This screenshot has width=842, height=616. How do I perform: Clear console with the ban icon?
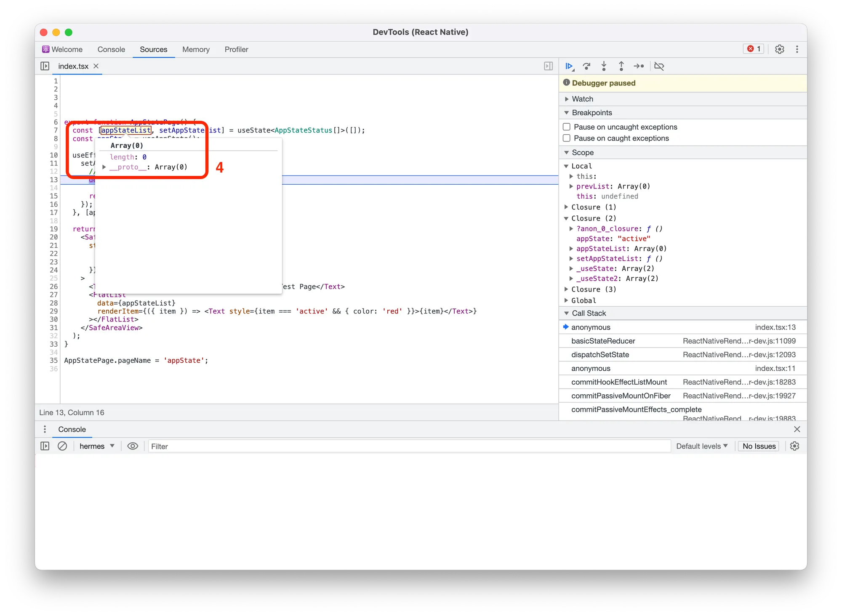(62, 446)
